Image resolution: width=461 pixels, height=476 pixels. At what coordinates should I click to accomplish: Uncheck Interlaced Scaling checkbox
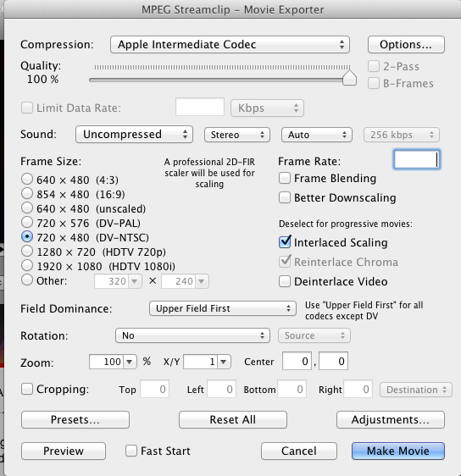coord(285,242)
